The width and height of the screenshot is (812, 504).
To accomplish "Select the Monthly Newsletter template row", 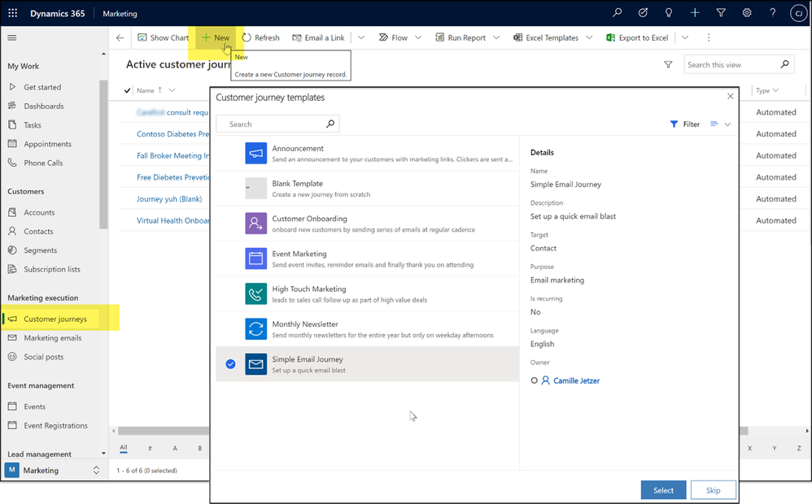I will (367, 329).
